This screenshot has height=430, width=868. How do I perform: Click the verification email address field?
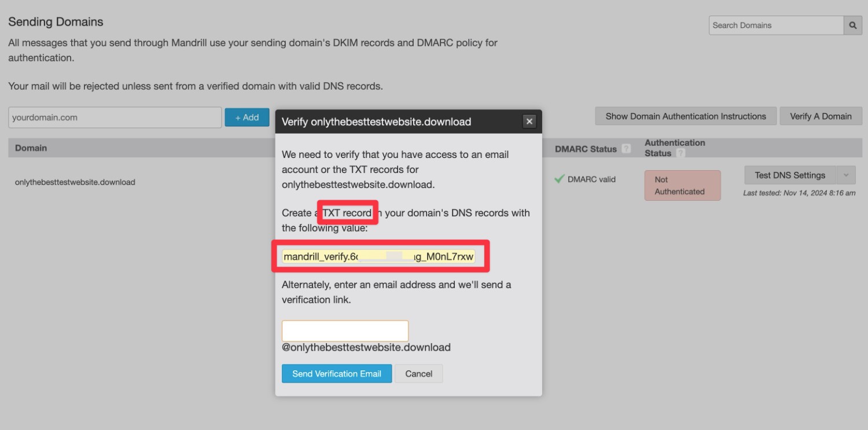tap(345, 331)
